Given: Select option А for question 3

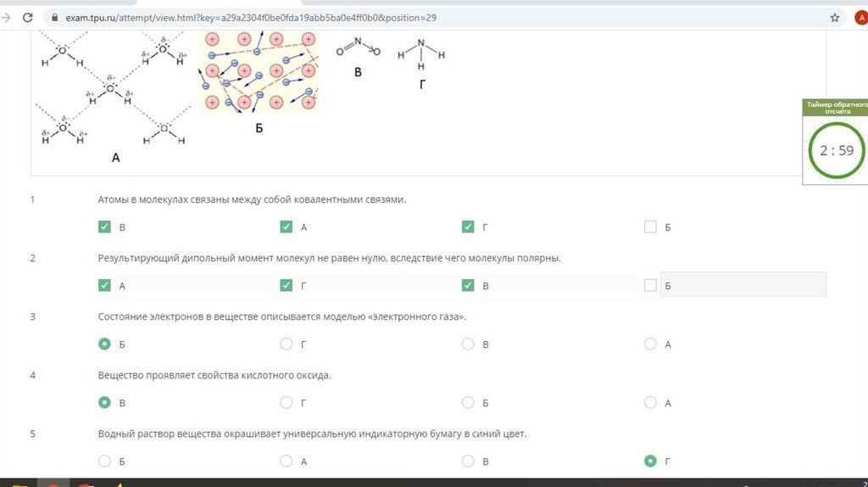Looking at the screenshot, I should pos(650,344).
